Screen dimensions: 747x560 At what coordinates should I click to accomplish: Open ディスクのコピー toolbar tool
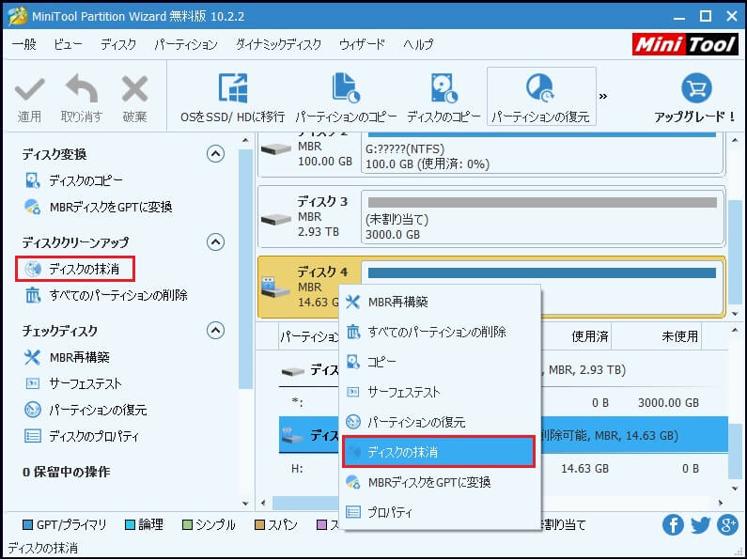click(444, 97)
